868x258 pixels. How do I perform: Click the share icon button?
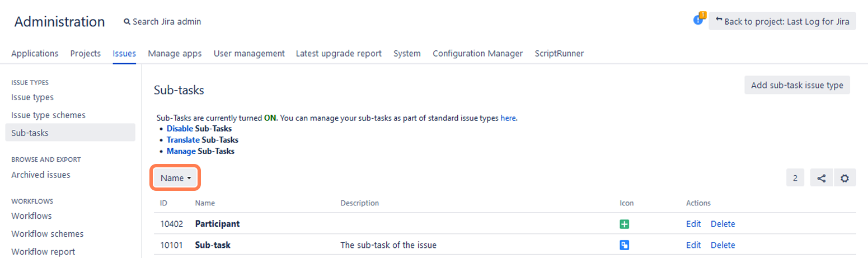(821, 179)
